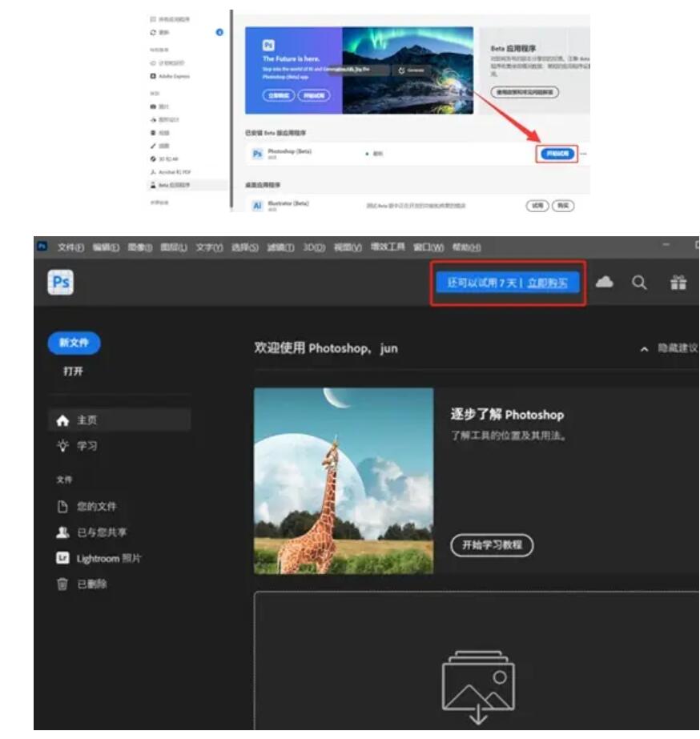The image size is (700, 739).
Task: Click the 开始学习教程 button
Action: pos(492,545)
